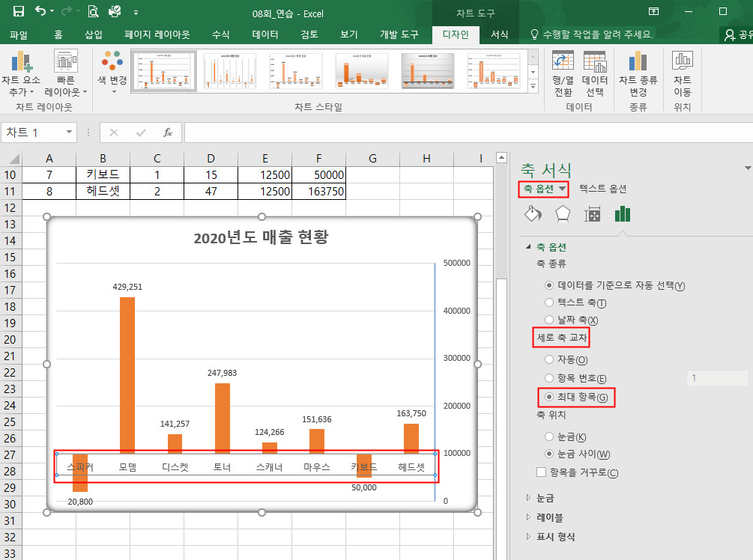Switch to the 페이지 레이아웃 tab

157,34
